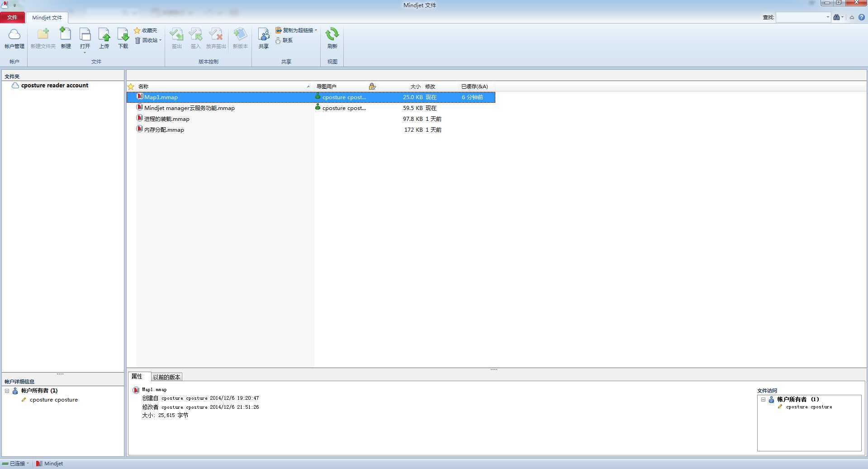Click the favorites star column header
868x469 pixels.
131,86
